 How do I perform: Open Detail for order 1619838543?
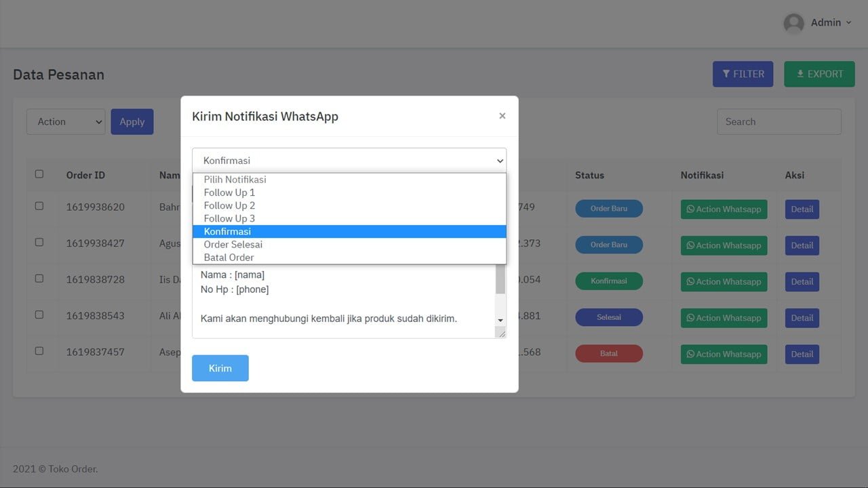pos(802,318)
